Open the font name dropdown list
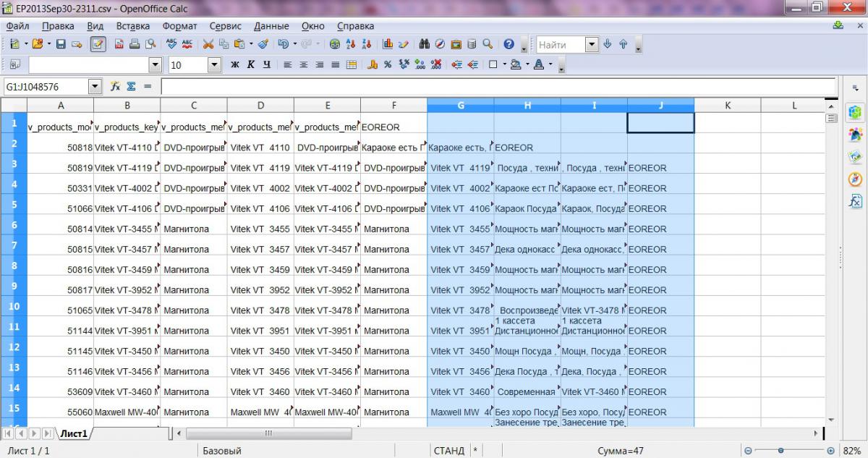 point(156,65)
